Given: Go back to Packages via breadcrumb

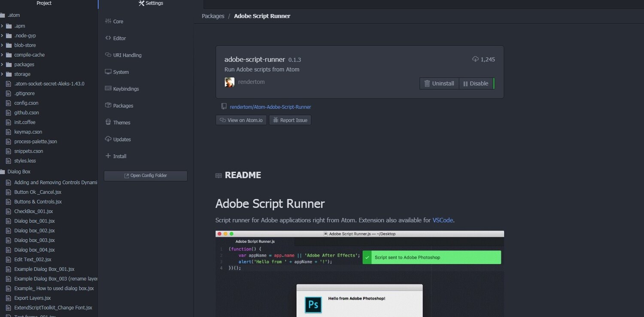Looking at the screenshot, I should pyautogui.click(x=213, y=16).
